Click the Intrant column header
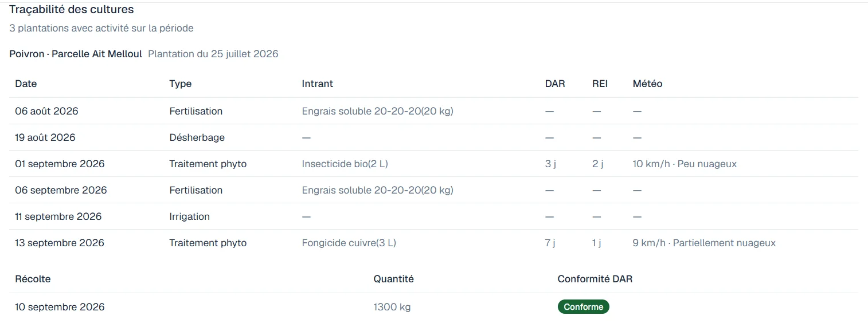The image size is (868, 335). [318, 84]
